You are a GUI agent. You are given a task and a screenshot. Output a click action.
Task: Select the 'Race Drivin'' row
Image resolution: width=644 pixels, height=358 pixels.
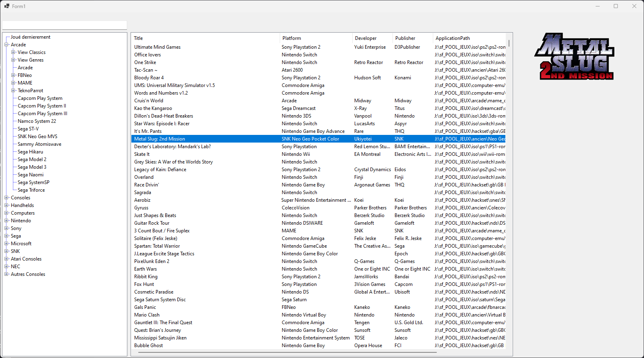[x=318, y=185]
